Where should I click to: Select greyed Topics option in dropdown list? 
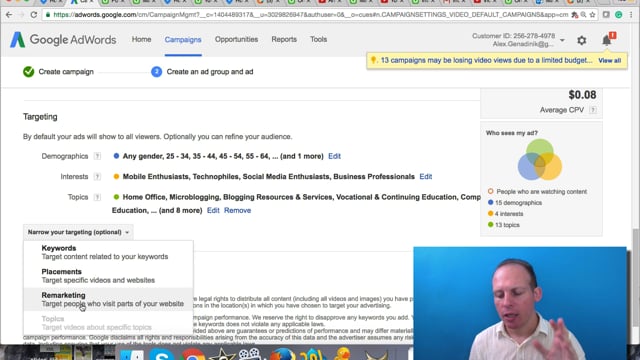tap(108, 323)
